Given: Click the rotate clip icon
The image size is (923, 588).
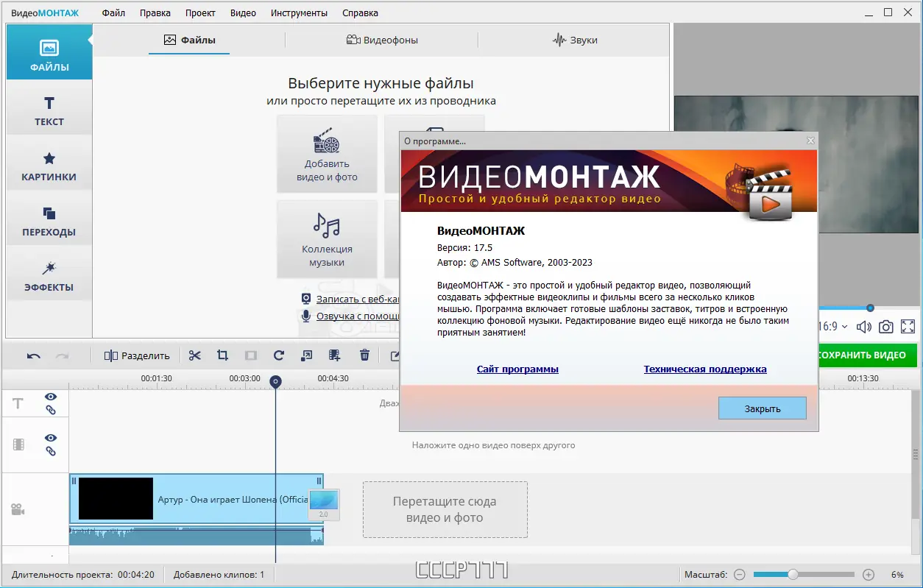Looking at the screenshot, I should click(278, 355).
